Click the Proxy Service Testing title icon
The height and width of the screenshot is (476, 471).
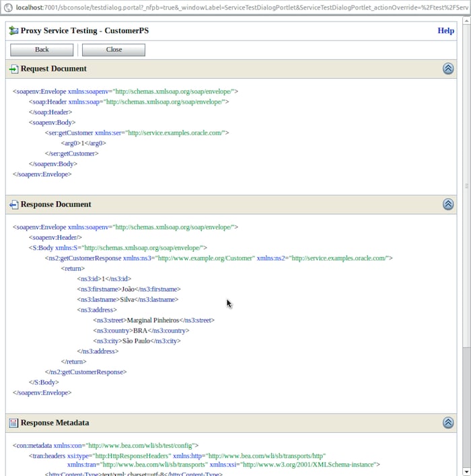[x=13, y=31]
